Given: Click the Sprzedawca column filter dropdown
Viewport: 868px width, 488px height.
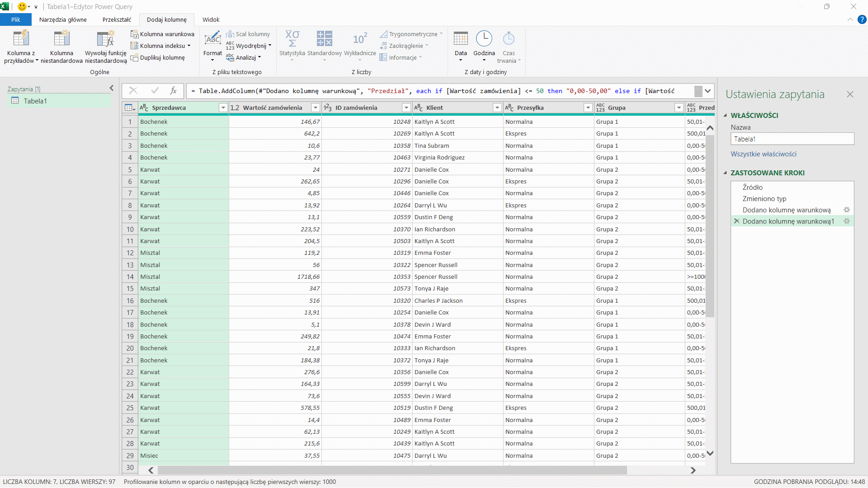Looking at the screenshot, I should [x=223, y=107].
